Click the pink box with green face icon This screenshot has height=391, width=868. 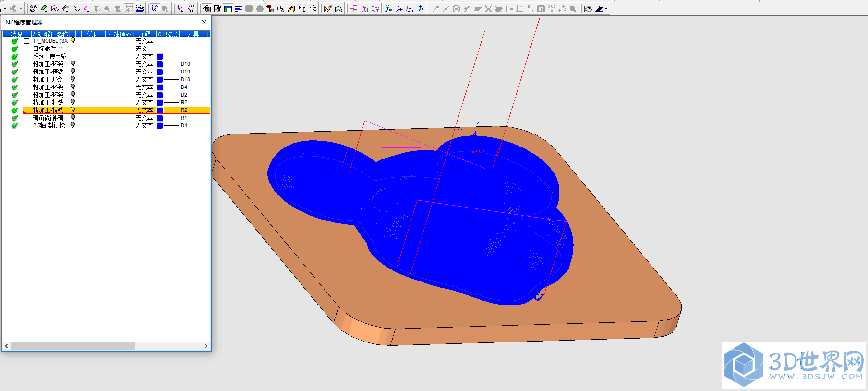[364, 9]
